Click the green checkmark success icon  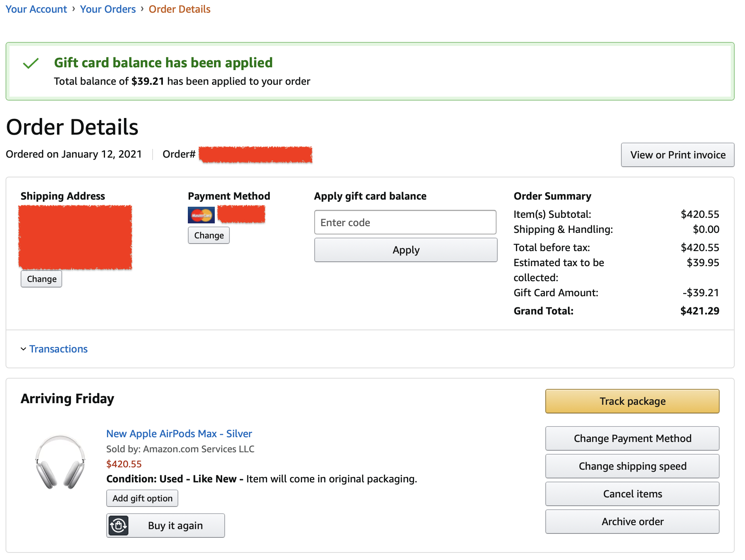[31, 63]
